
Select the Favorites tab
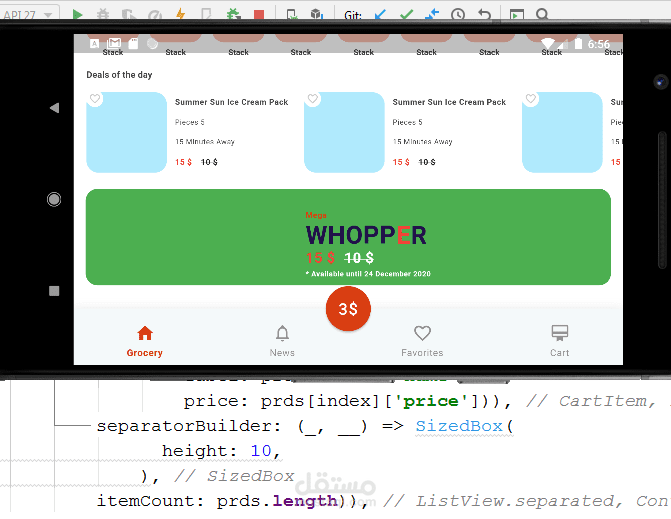422,341
